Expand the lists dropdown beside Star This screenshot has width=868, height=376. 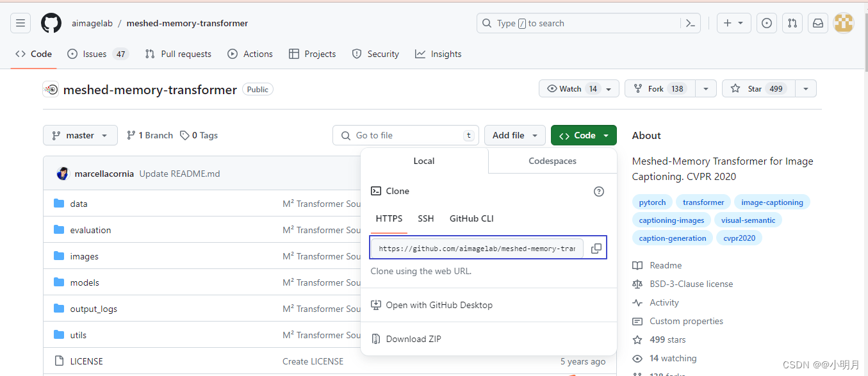coord(806,89)
